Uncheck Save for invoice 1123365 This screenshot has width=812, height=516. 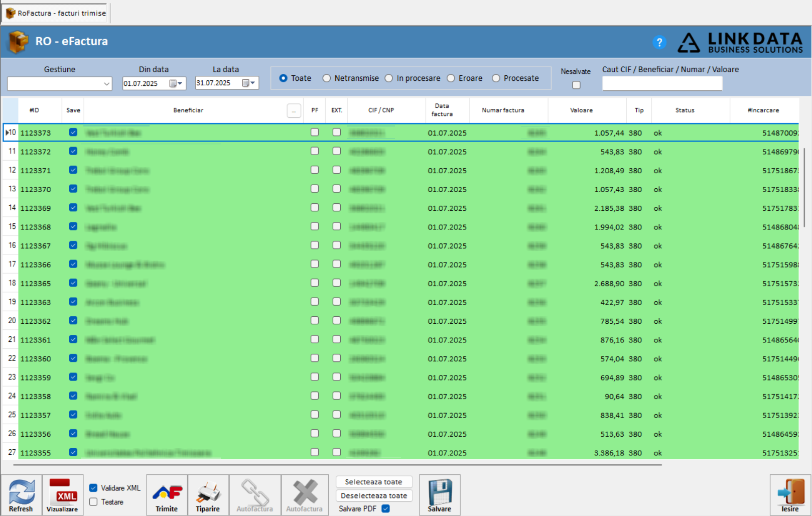[73, 283]
